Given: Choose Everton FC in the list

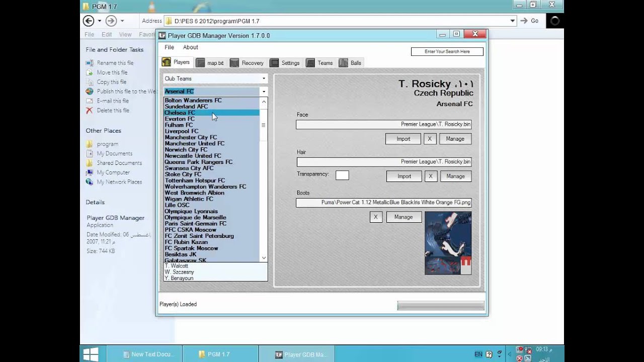Looking at the screenshot, I should tap(211, 119).
